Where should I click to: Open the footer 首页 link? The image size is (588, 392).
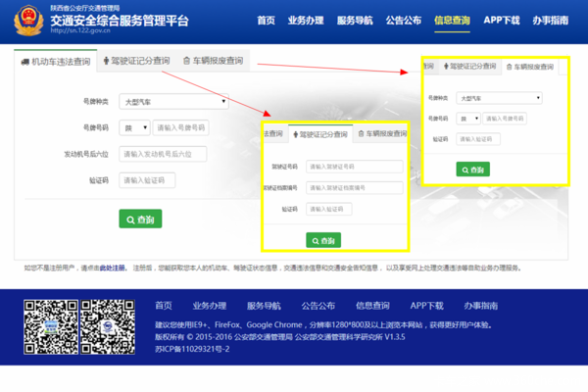(x=164, y=306)
